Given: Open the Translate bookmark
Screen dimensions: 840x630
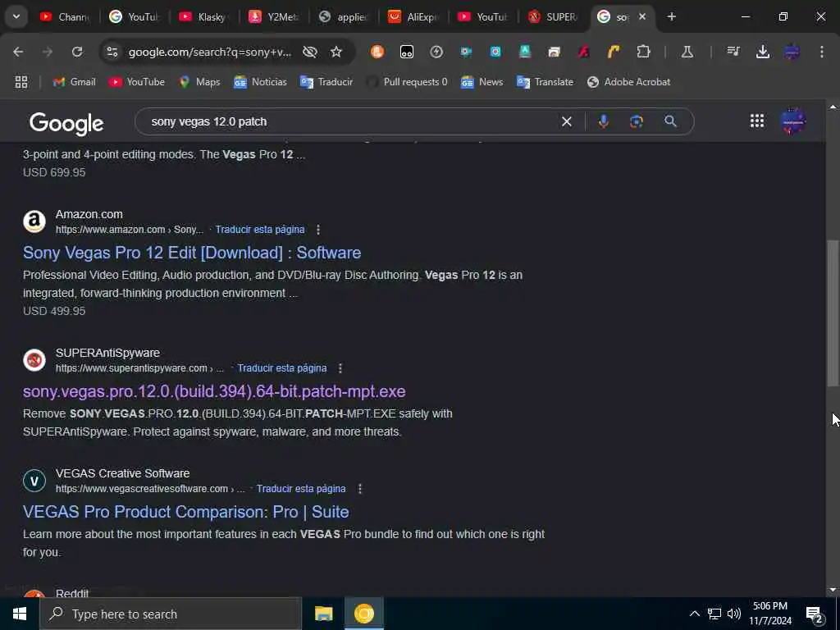Looking at the screenshot, I should 545,82.
